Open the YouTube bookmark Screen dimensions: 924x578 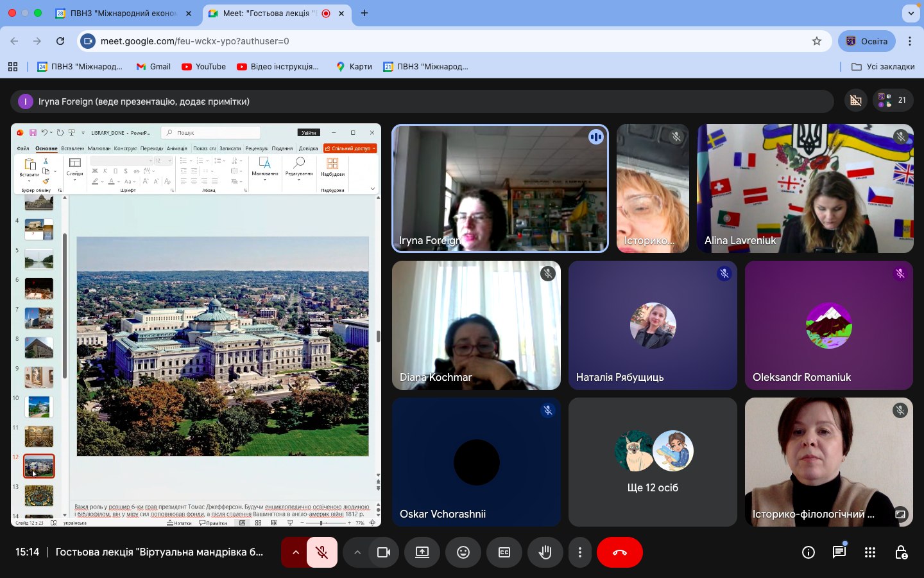pos(203,66)
